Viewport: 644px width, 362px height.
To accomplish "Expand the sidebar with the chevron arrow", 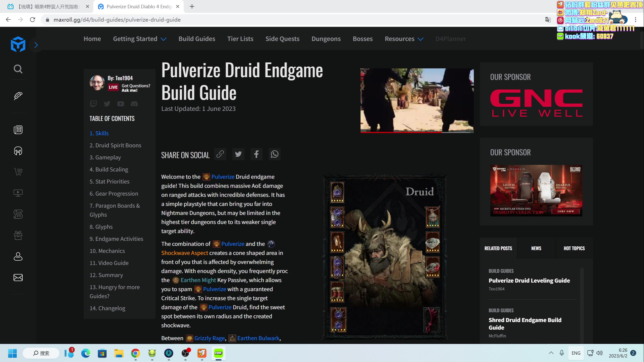I will (x=36, y=45).
